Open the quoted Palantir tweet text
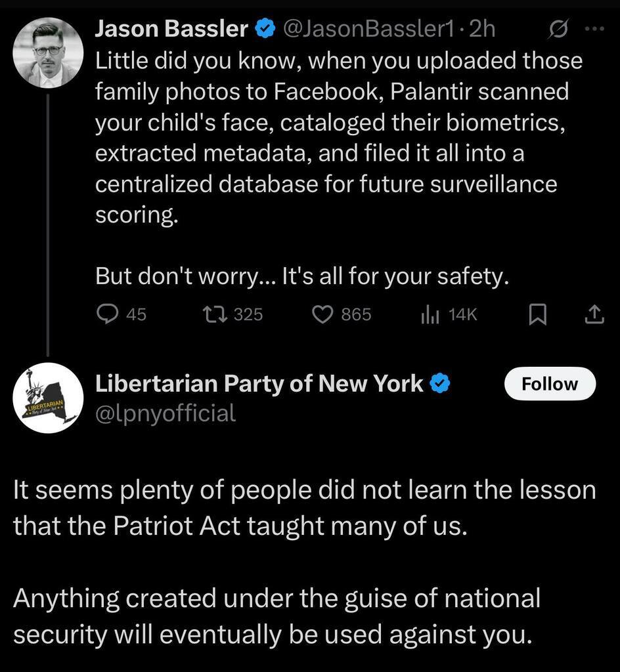 [328, 138]
